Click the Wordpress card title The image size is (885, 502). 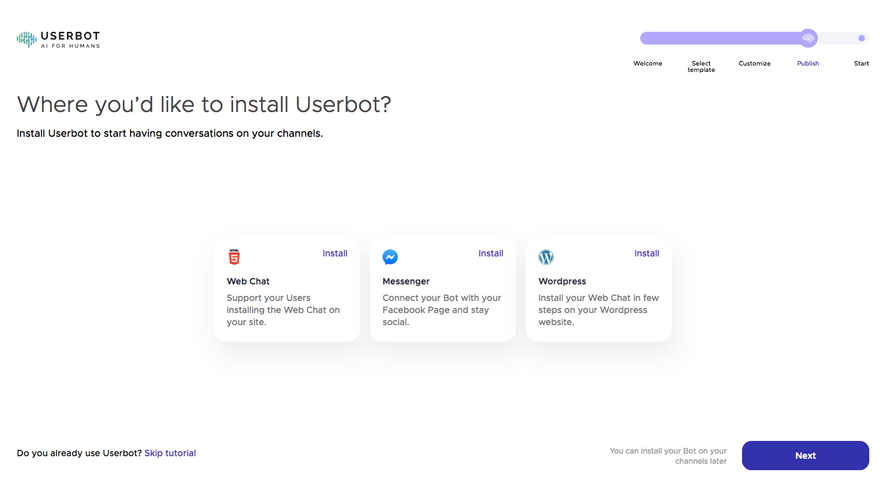562,281
